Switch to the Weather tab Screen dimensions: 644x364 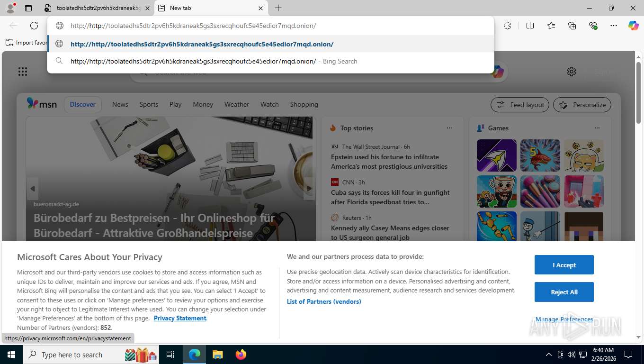coord(237,104)
